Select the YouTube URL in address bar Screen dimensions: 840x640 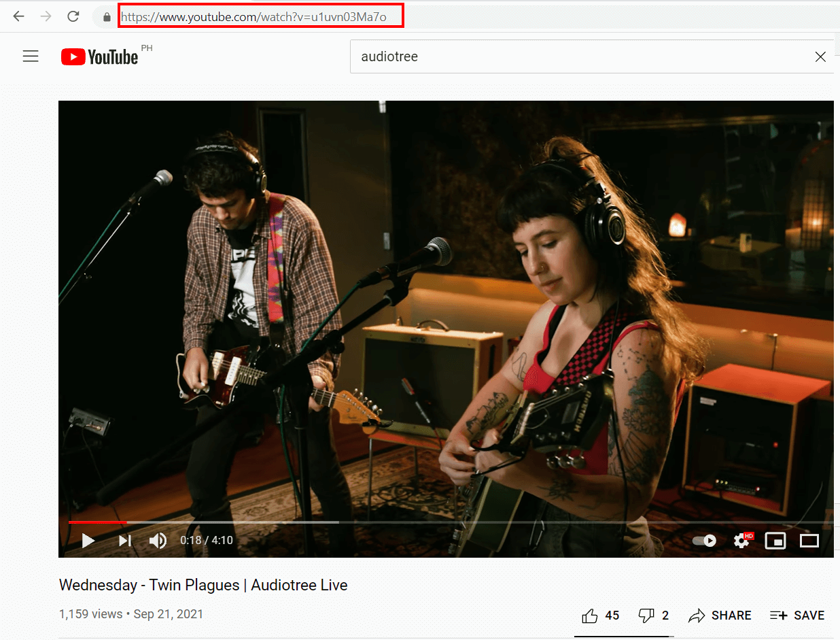(x=253, y=17)
